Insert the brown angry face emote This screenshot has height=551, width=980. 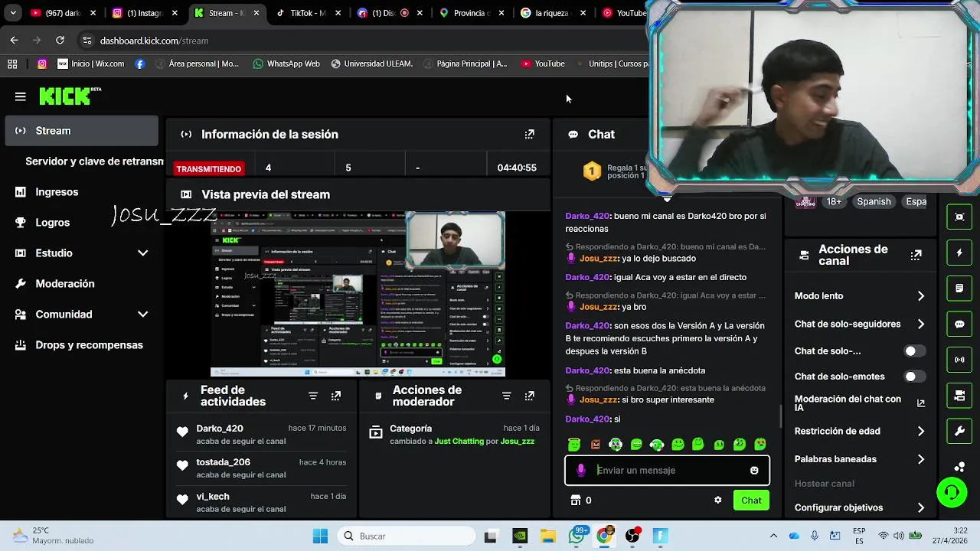pos(595,444)
